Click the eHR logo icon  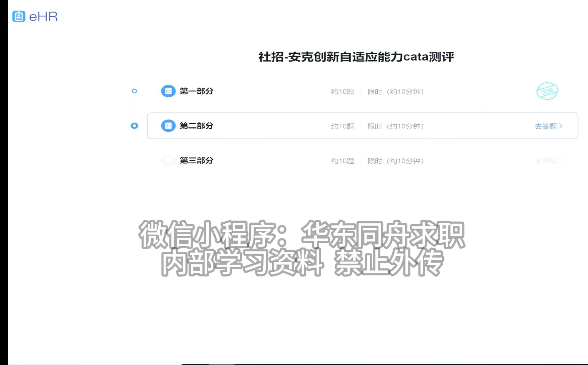point(19,16)
